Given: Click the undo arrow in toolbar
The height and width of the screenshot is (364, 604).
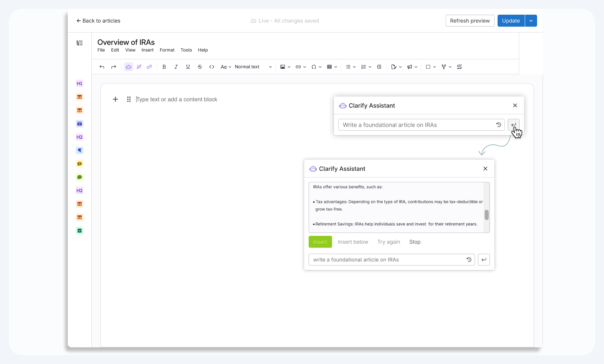Looking at the screenshot, I should click(102, 67).
